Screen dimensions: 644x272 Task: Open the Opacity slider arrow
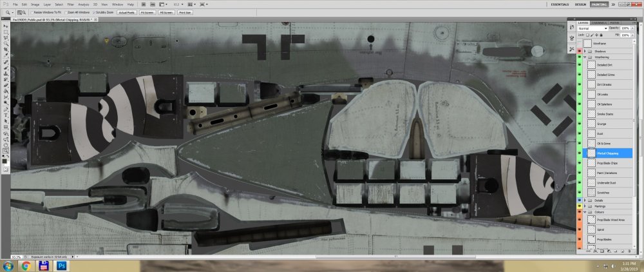pyautogui.click(x=632, y=28)
